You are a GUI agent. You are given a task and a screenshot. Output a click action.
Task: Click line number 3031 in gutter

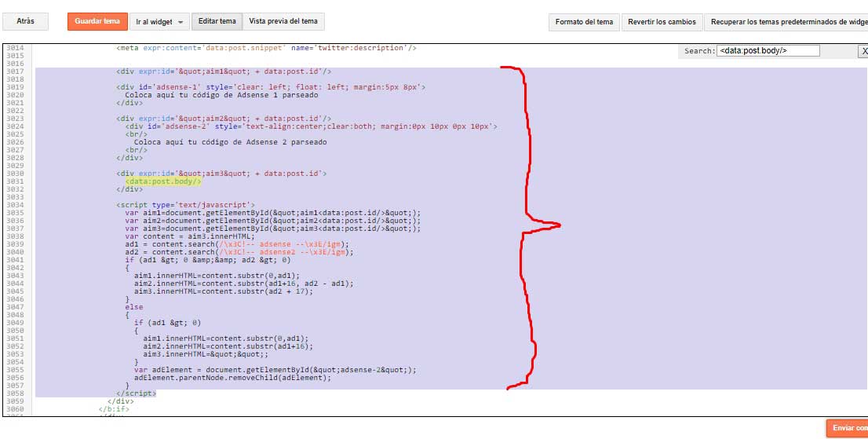point(16,181)
